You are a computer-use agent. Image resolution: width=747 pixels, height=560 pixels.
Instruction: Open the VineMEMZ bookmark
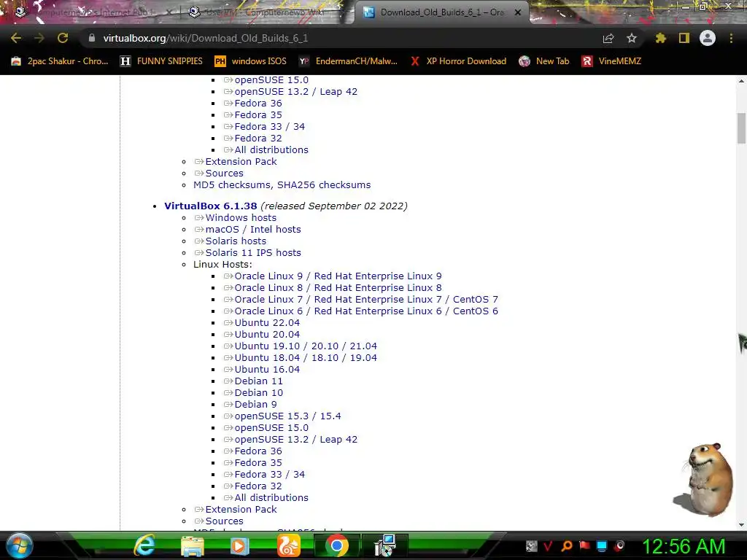click(612, 61)
